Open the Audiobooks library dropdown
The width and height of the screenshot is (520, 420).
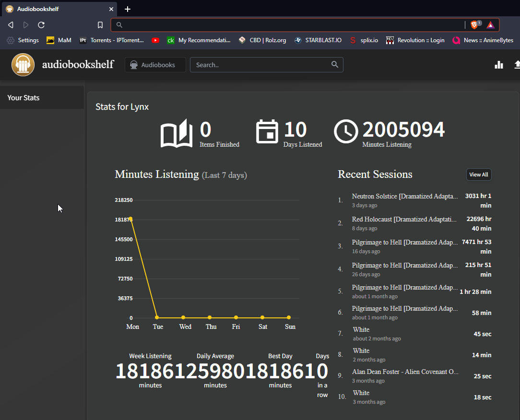click(155, 65)
